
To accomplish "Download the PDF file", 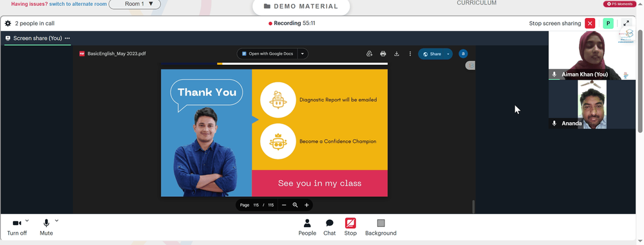I will pyautogui.click(x=396, y=54).
